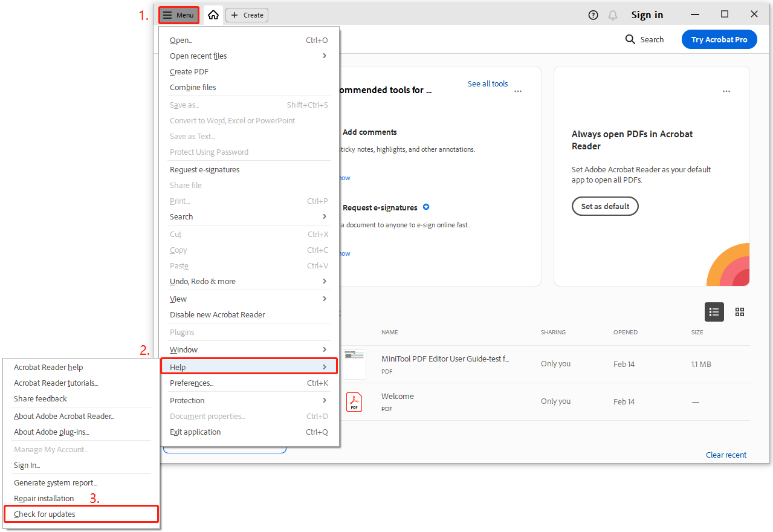Screen dimensions: 773x532
Task: Open Acrobat Reader help item
Action: [81, 368]
